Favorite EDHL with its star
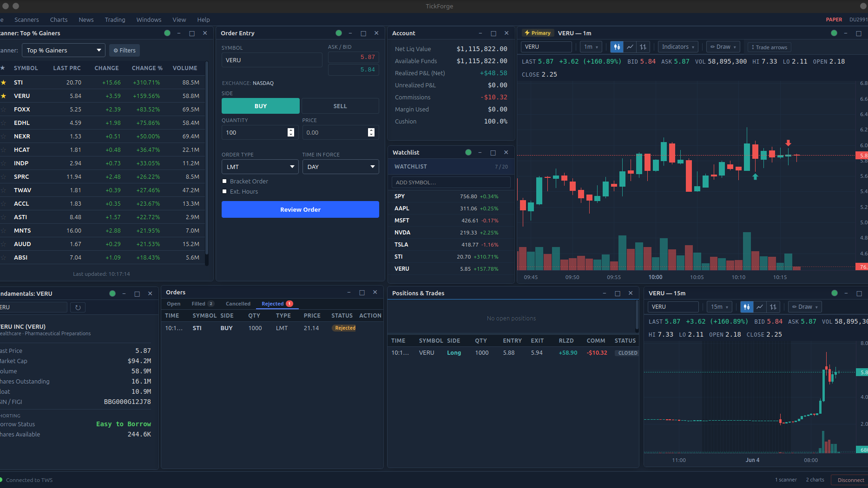868x488 pixels. point(3,123)
